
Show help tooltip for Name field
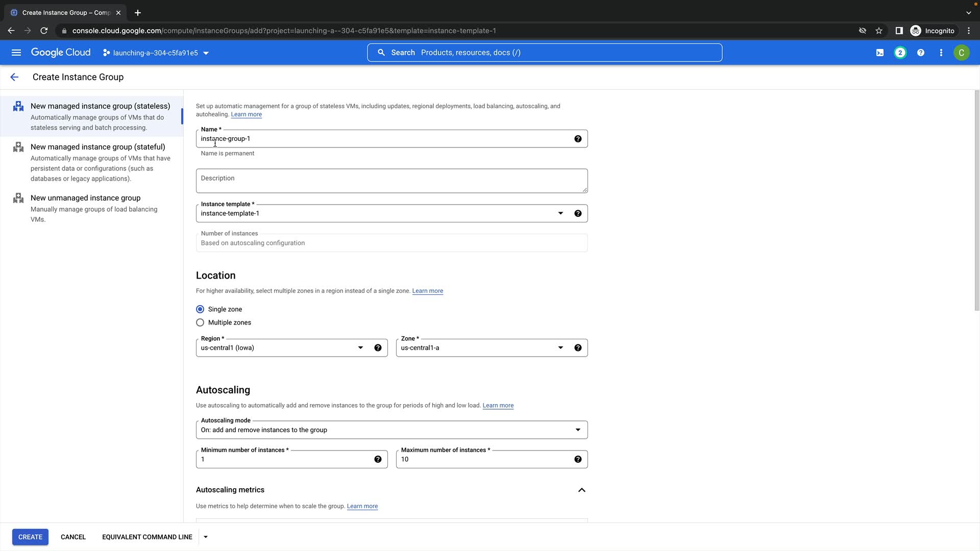577,139
